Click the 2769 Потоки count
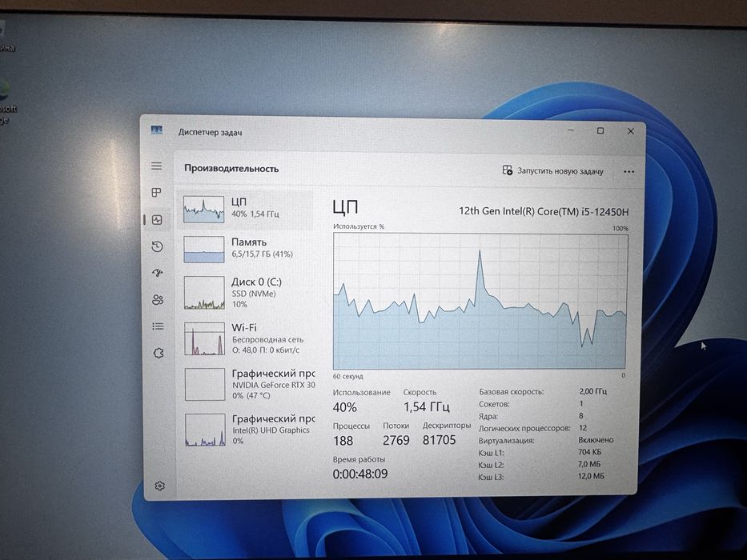Image resolution: width=747 pixels, height=560 pixels. click(x=396, y=440)
